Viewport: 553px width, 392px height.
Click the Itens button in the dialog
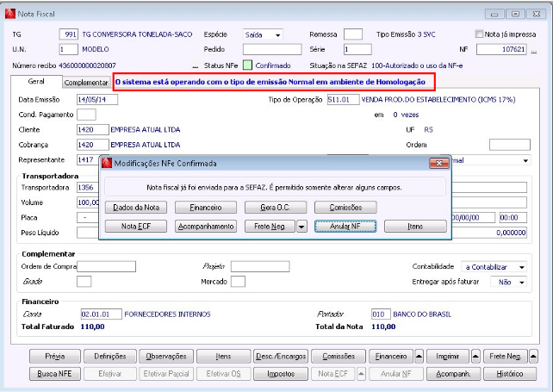click(415, 227)
